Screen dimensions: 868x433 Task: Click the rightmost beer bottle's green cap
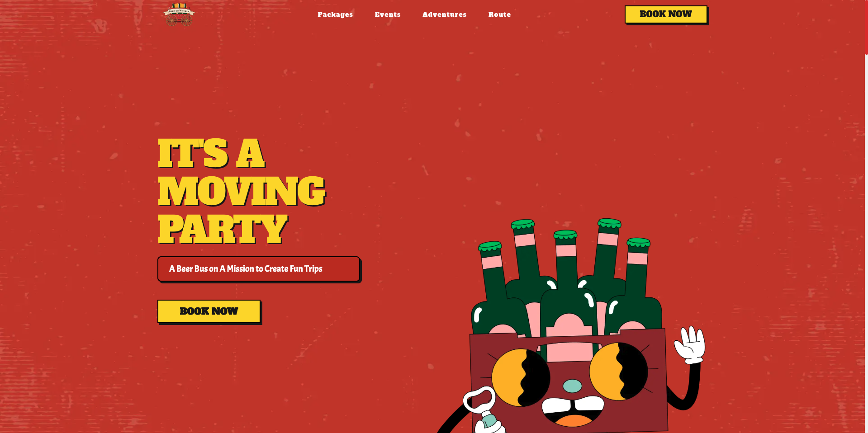click(638, 243)
